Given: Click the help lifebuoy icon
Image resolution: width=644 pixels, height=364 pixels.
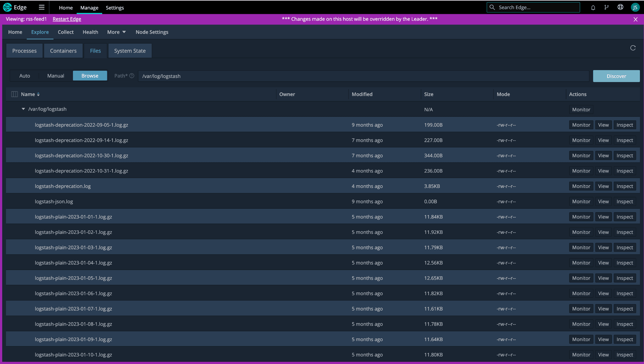Looking at the screenshot, I should point(620,7).
